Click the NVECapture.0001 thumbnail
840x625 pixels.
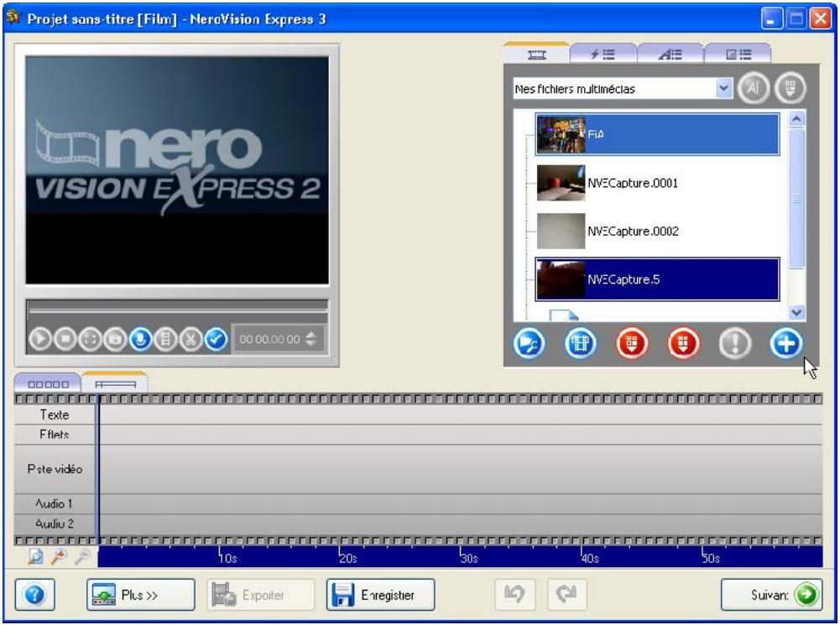click(x=561, y=183)
